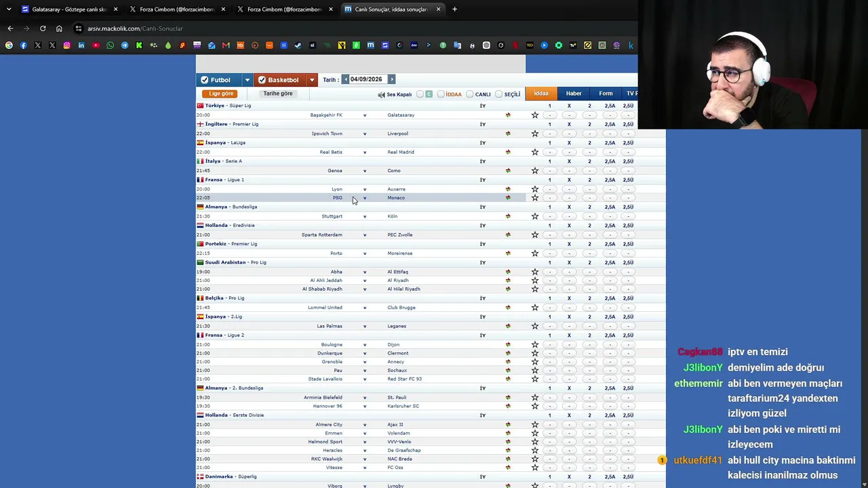Image resolution: width=868 pixels, height=488 pixels.
Task: Open the Facebook bookmark icon
Action: (23, 45)
